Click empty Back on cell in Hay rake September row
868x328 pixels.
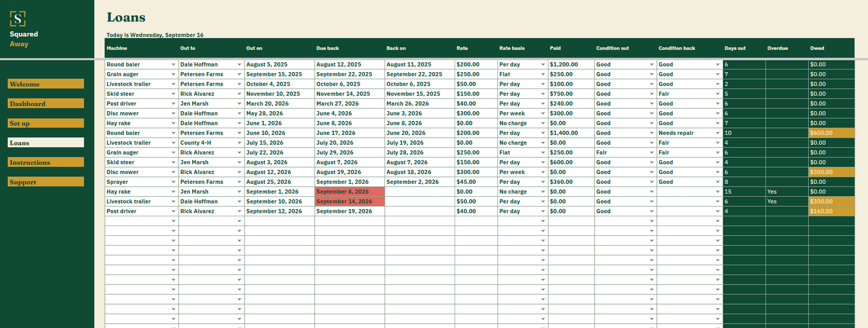pyautogui.click(x=420, y=191)
